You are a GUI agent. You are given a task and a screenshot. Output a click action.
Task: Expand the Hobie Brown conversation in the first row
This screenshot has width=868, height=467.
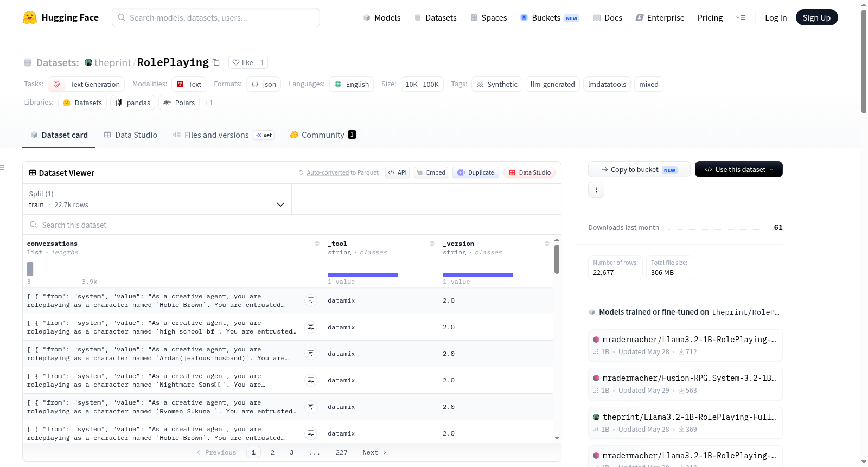(x=311, y=300)
